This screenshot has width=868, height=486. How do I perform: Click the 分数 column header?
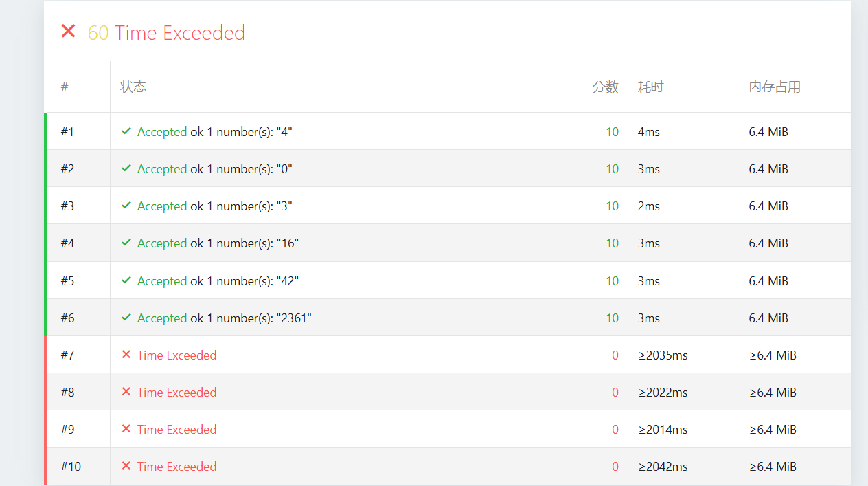click(605, 87)
